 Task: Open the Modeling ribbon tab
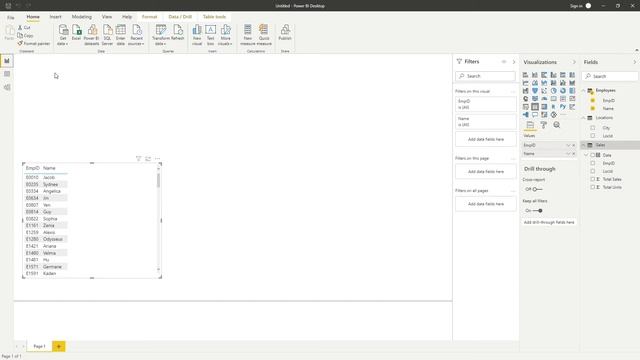(82, 17)
